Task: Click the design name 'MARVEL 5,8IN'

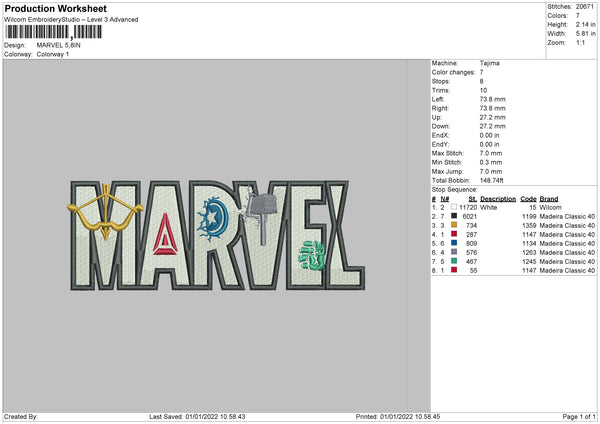Action: pos(59,45)
